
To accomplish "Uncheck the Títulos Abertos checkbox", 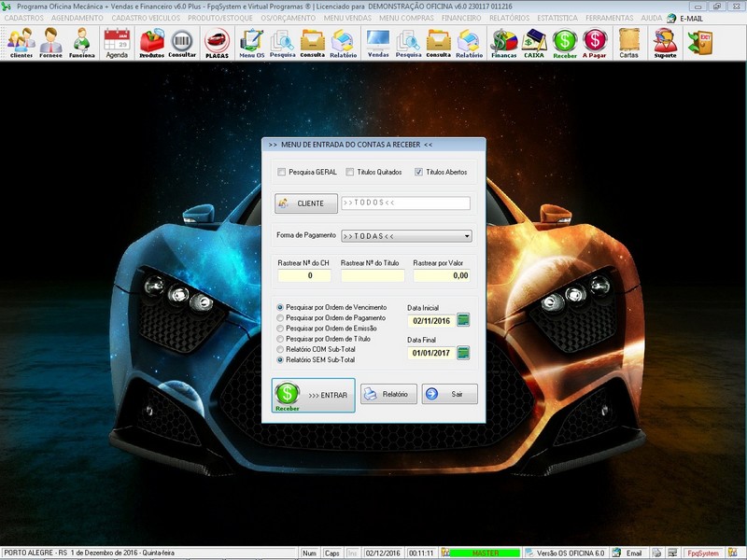I will [x=418, y=172].
